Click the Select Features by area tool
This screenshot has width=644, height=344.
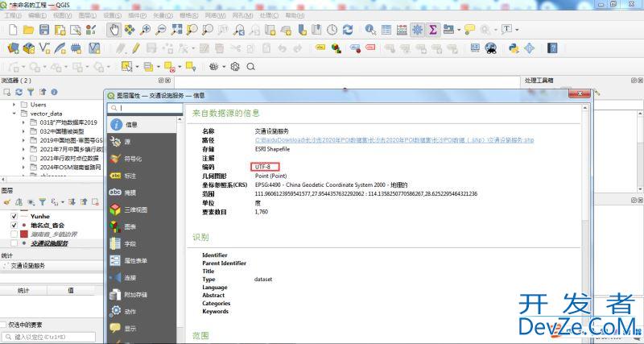[126, 66]
